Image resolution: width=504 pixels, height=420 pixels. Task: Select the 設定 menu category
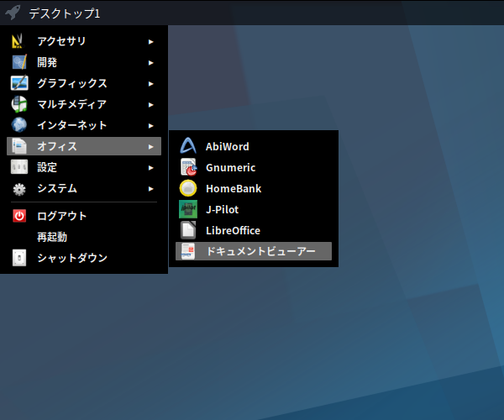84,167
